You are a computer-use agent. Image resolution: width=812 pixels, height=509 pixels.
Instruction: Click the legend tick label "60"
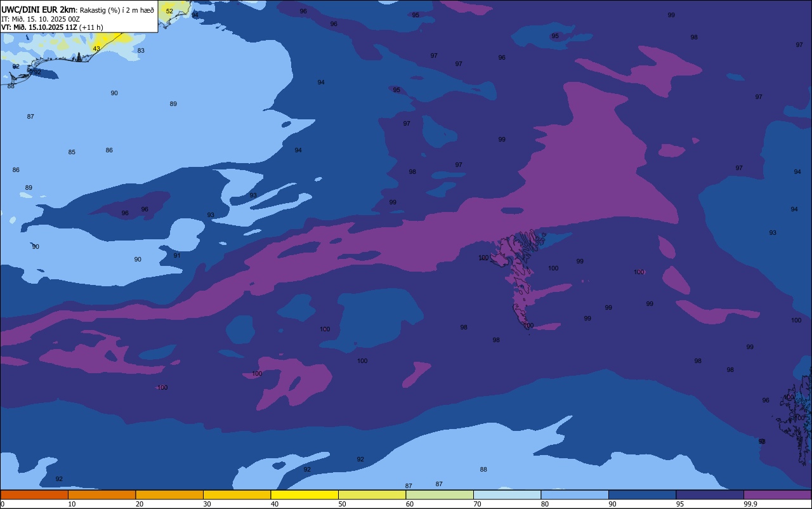[x=410, y=504]
